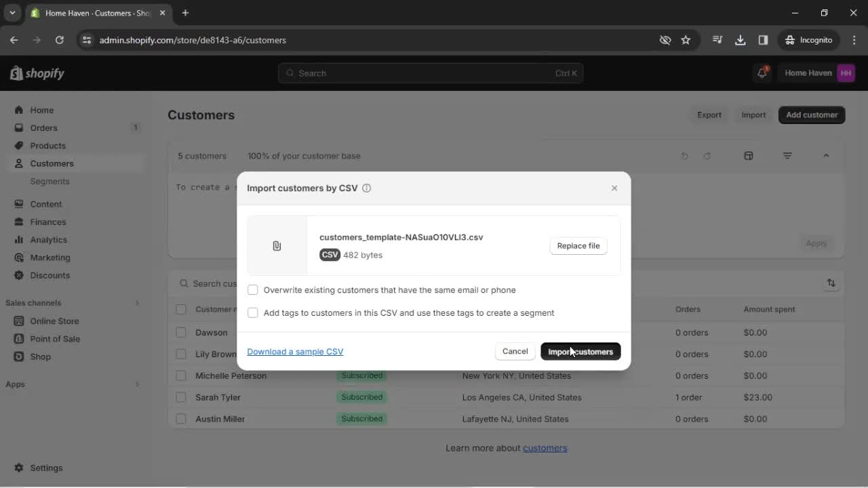This screenshot has height=488, width=868.
Task: Click Sarah Tyler customer name
Action: 218,397
